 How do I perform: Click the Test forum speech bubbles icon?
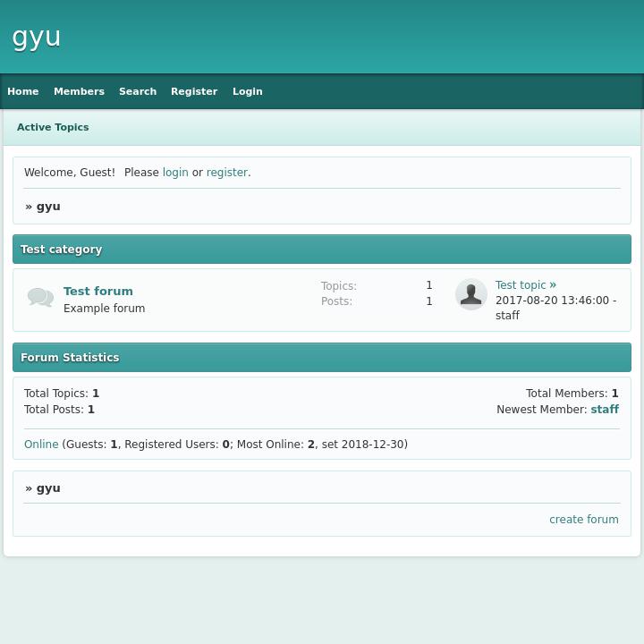(40, 298)
